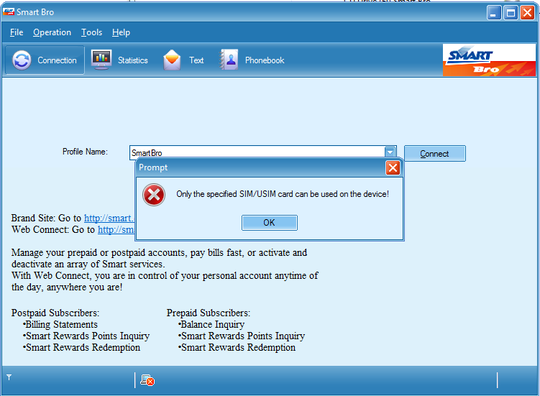The height and width of the screenshot is (396, 540).
Task: Click the 'Prepaid Subscribers:' heading
Action: pos(209,313)
